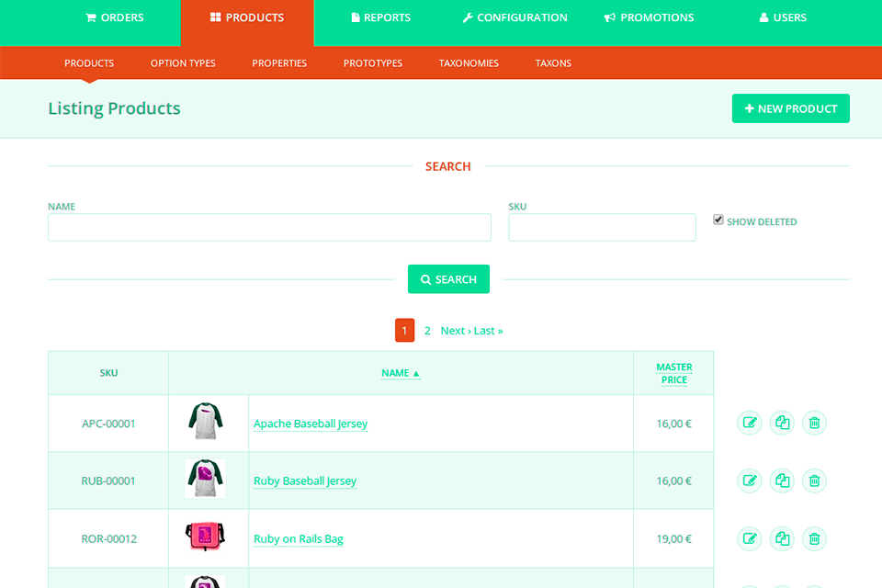Screen dimensions: 882x588
Task: Sort table by Master Price column
Action: 673,373
